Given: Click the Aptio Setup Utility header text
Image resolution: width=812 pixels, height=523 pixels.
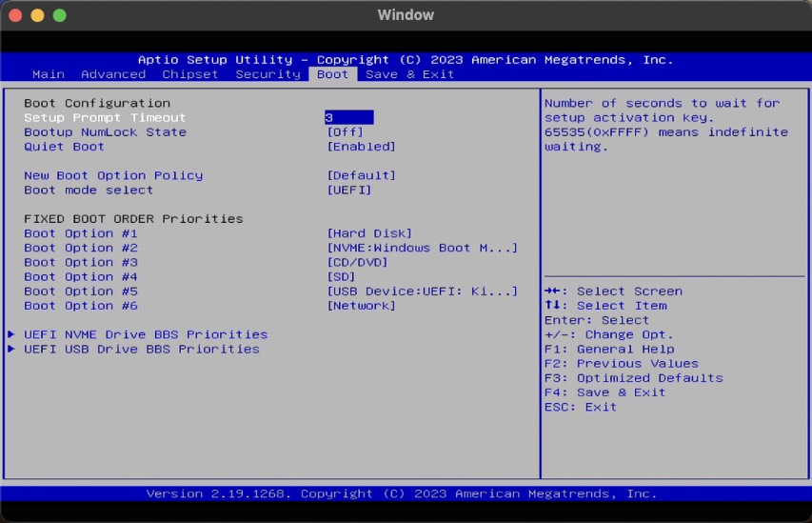Looking at the screenshot, I should click(x=406, y=60).
